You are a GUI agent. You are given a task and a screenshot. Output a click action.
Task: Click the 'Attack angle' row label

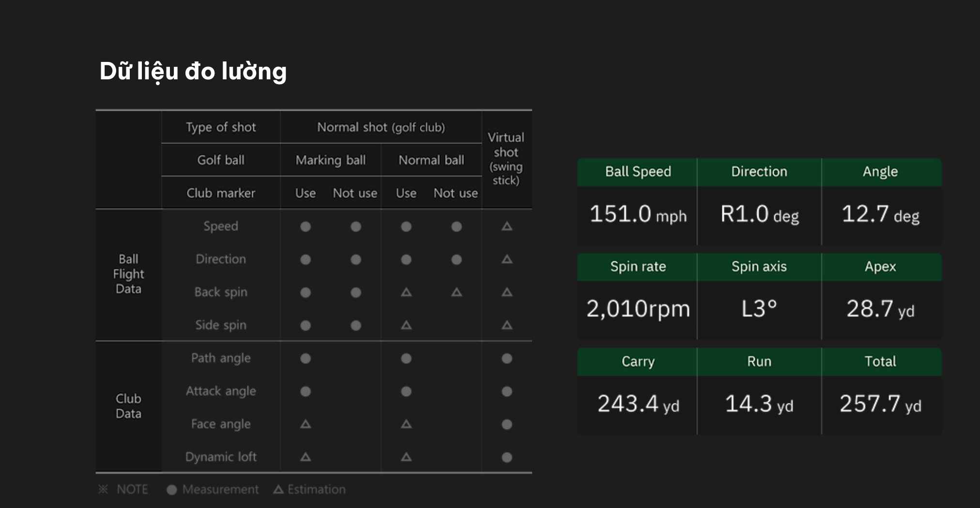tap(221, 391)
